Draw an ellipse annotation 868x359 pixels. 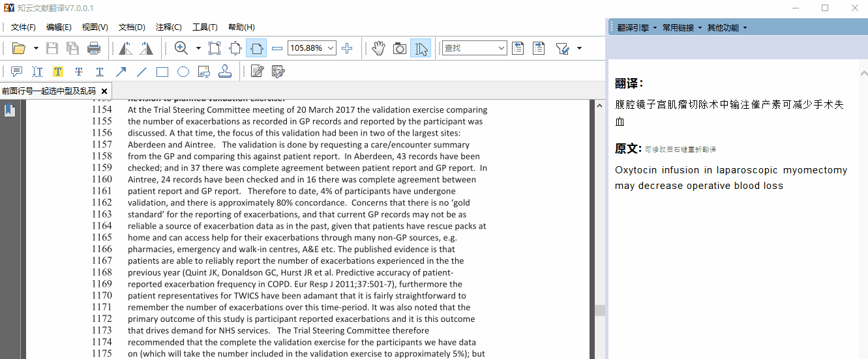pos(183,72)
